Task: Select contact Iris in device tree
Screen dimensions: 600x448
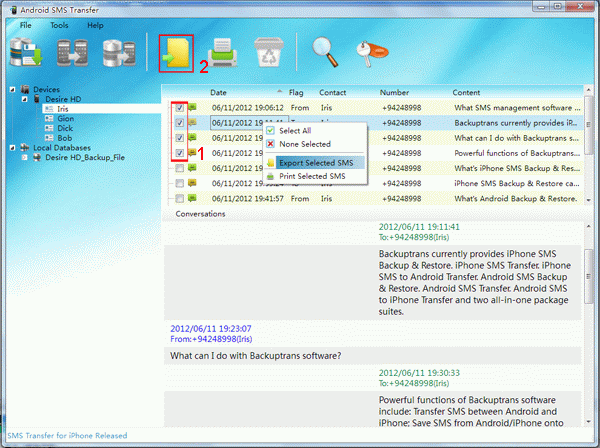Action: click(63, 109)
